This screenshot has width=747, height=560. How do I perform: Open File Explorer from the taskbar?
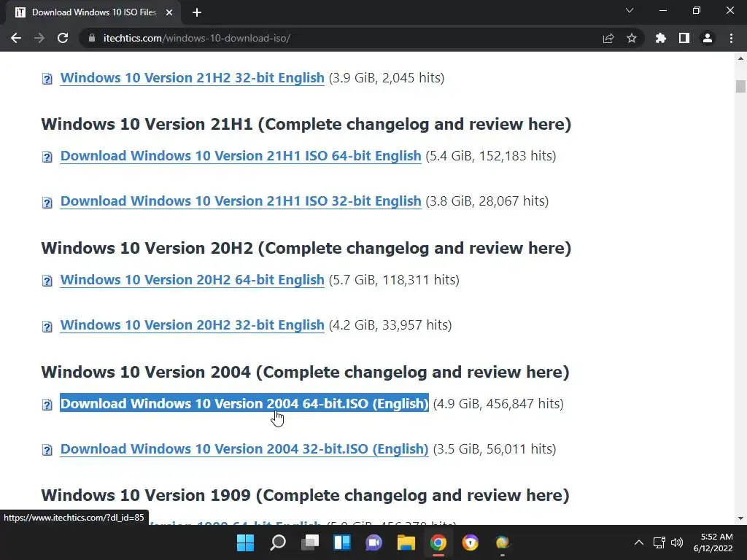click(406, 542)
